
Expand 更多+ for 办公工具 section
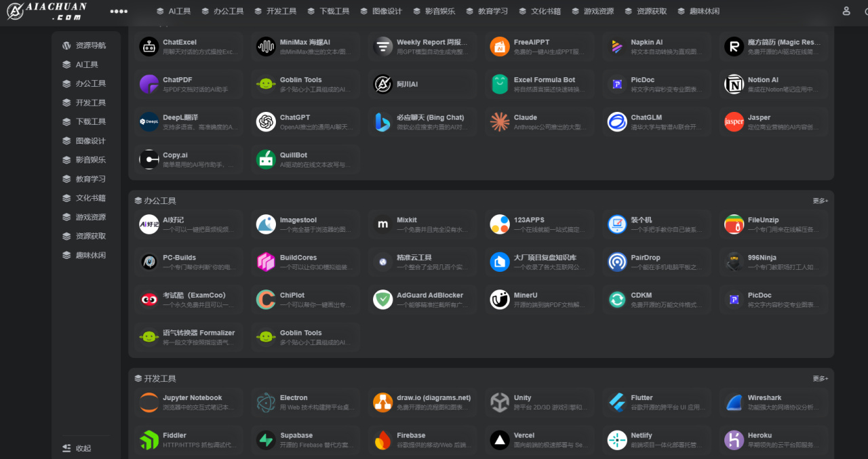pos(820,201)
